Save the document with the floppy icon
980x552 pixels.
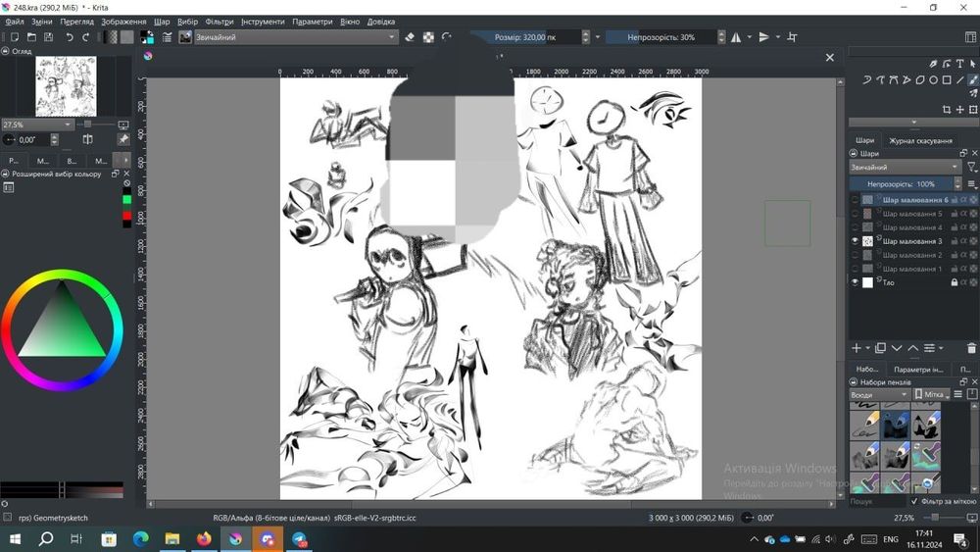(48, 37)
